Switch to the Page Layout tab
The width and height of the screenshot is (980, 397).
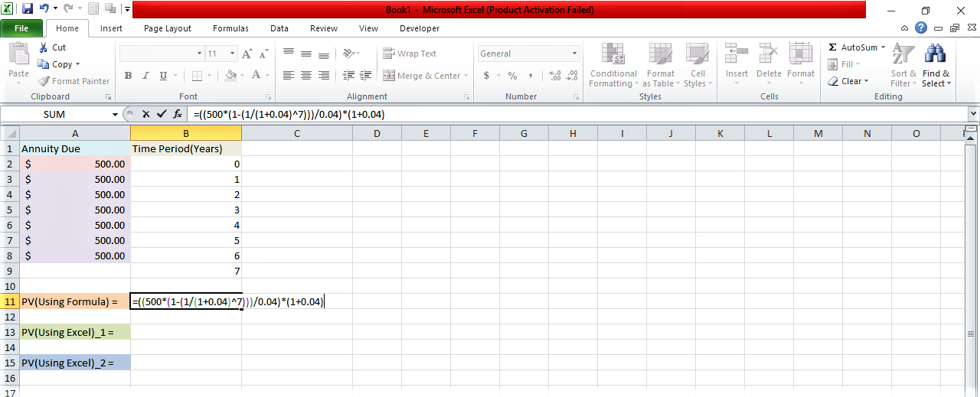[168, 28]
